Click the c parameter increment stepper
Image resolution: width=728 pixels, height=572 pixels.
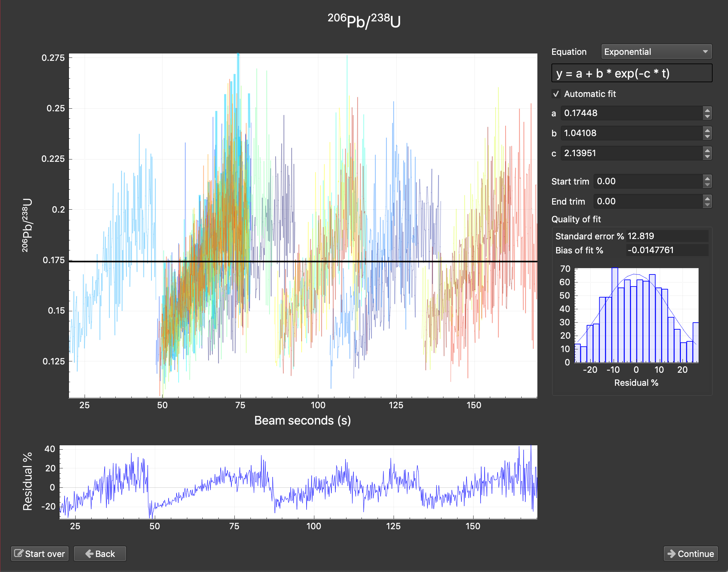707,151
